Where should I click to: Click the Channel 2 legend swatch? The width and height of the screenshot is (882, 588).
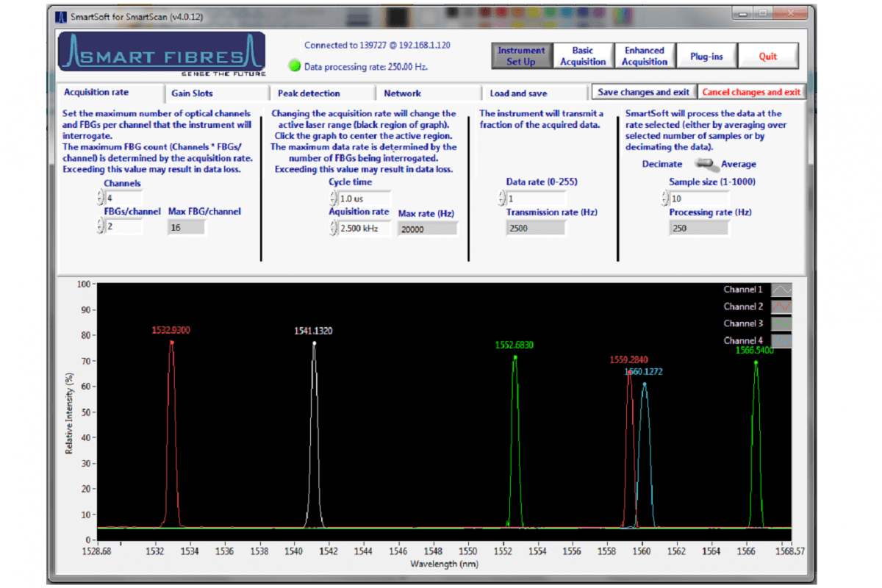pyautogui.click(x=780, y=307)
